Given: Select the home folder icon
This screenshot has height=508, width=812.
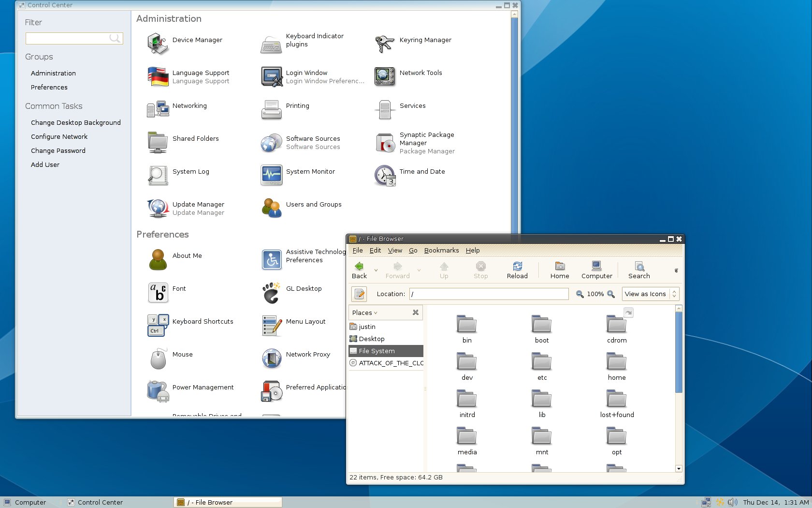Looking at the screenshot, I should [x=617, y=362].
